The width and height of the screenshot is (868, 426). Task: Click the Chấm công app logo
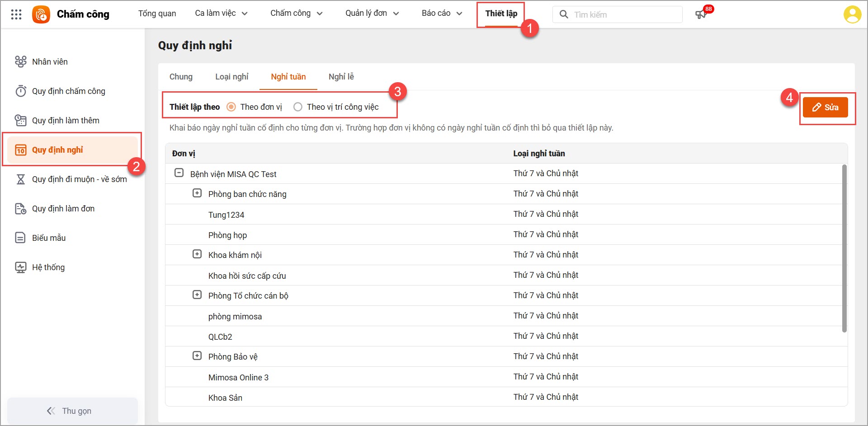pyautogui.click(x=41, y=14)
